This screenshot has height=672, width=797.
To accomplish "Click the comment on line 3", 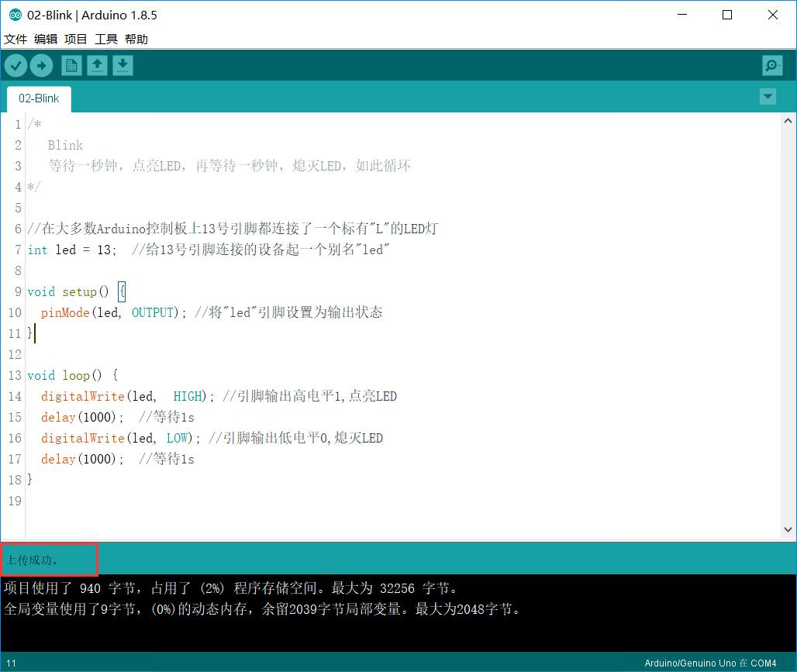I will point(229,166).
